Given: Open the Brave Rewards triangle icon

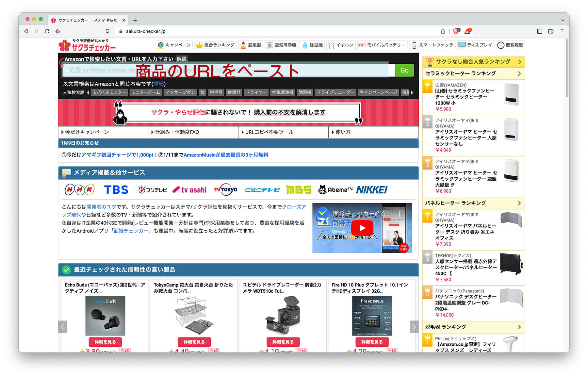Looking at the screenshot, I should (x=468, y=31).
